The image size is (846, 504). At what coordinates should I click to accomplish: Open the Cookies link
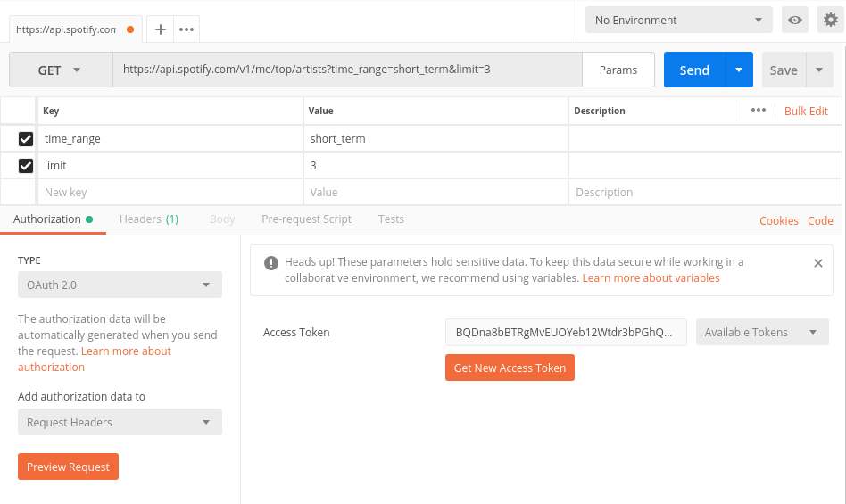coord(778,220)
